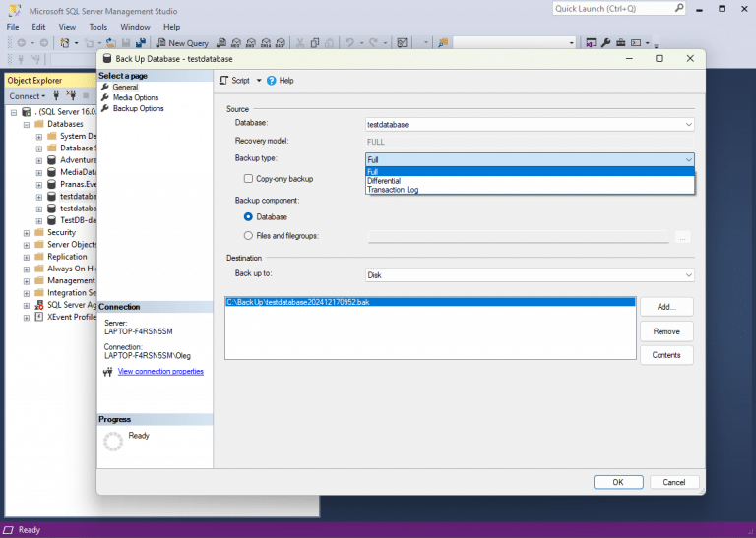Click the Toolbox icon in main toolbar
Viewport: 756px width, 538px height.
point(621,43)
